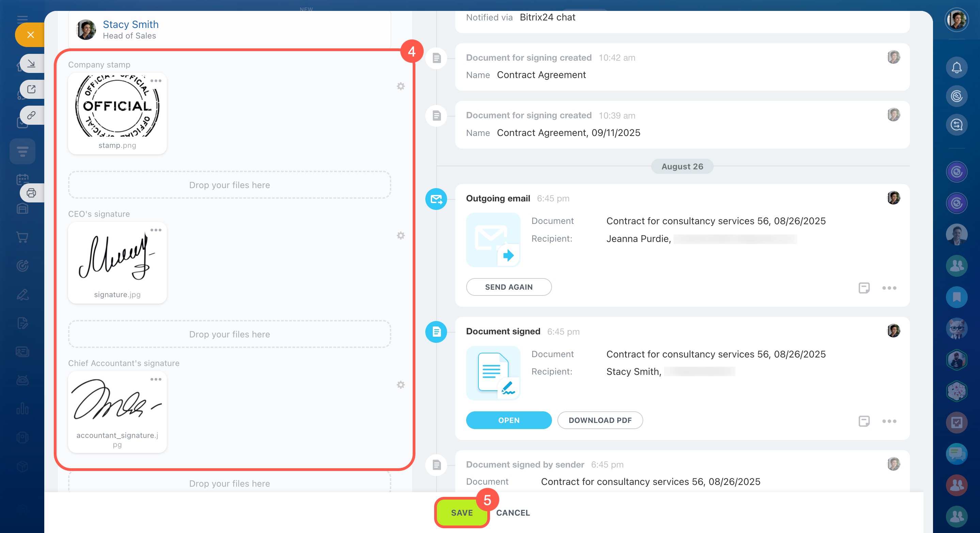Image resolution: width=980 pixels, height=533 pixels.
Task: Click note icon on Document signed entry
Action: 864,421
